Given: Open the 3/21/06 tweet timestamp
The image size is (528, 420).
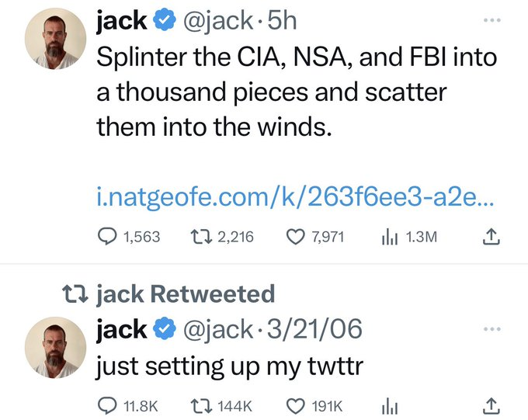Looking at the screenshot, I should pyautogui.click(x=314, y=329).
